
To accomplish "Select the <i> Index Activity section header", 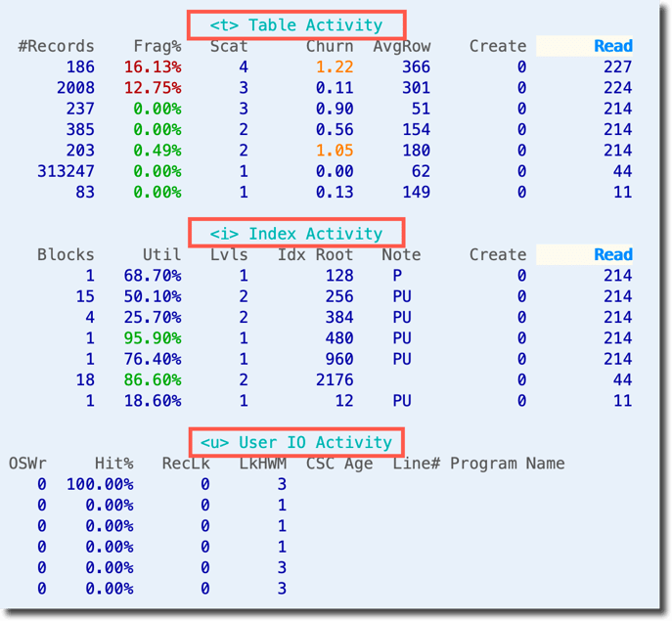I will 295,234.
